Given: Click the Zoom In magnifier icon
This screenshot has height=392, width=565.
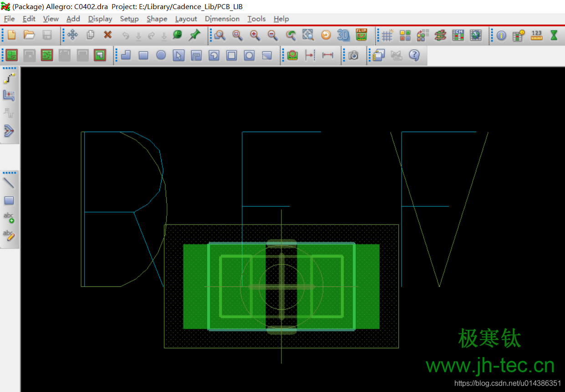Looking at the screenshot, I should 255,35.
